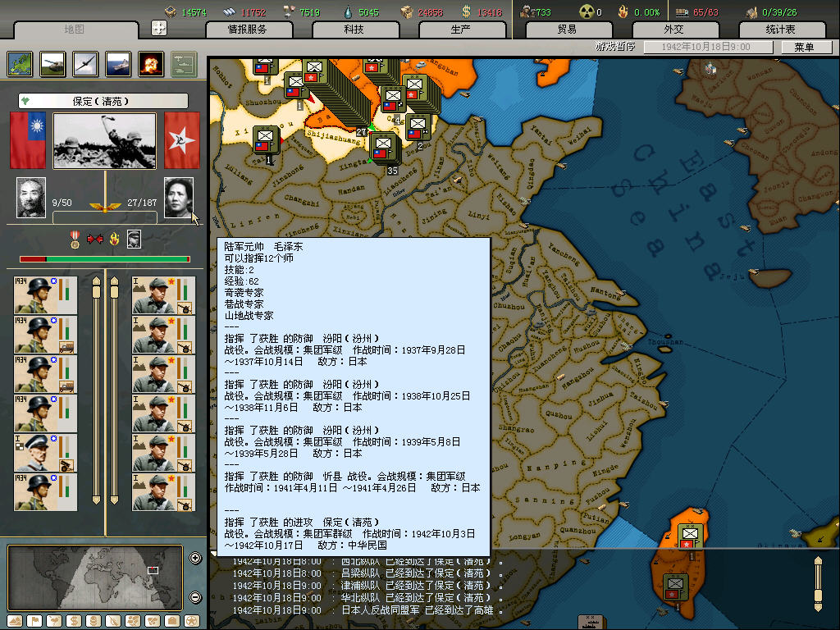Click the energy resource icon showing 14574
840x630 pixels.
[171, 11]
